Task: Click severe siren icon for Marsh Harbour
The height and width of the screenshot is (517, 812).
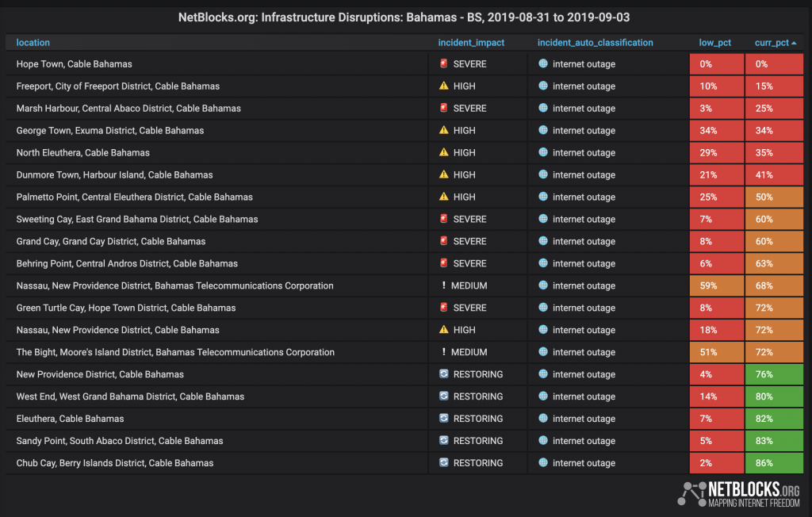Action: [444, 108]
